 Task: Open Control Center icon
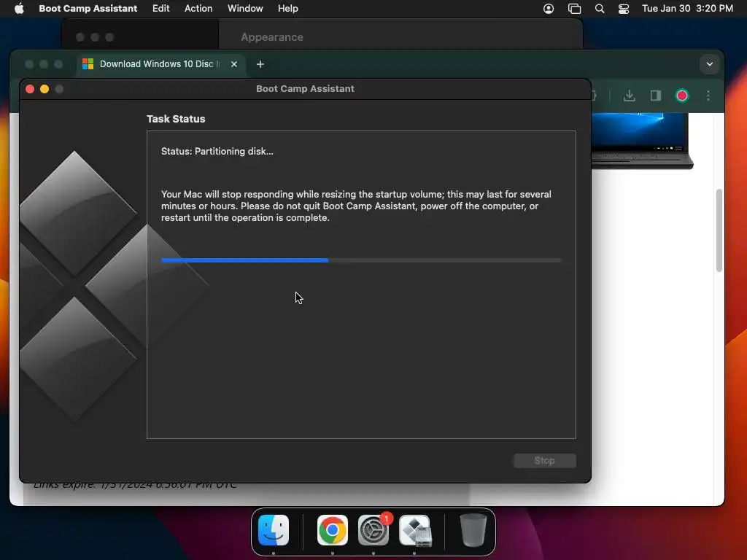pyautogui.click(x=624, y=9)
